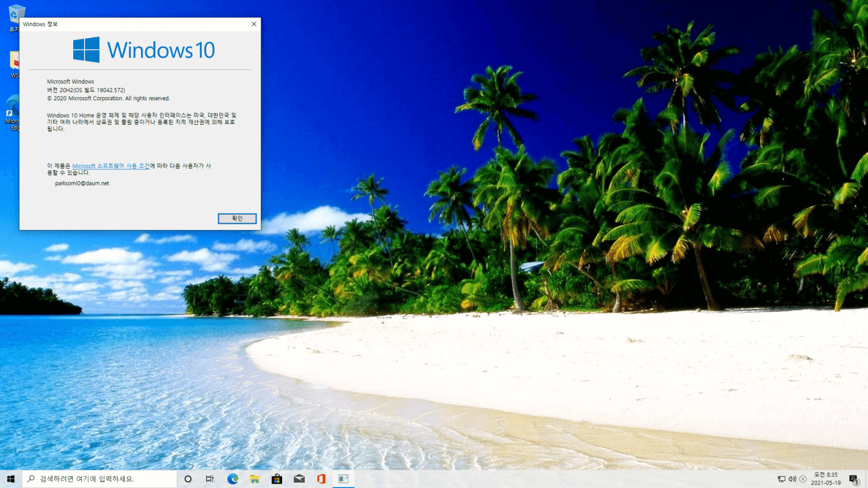Open Cortana from the taskbar

(x=188, y=479)
